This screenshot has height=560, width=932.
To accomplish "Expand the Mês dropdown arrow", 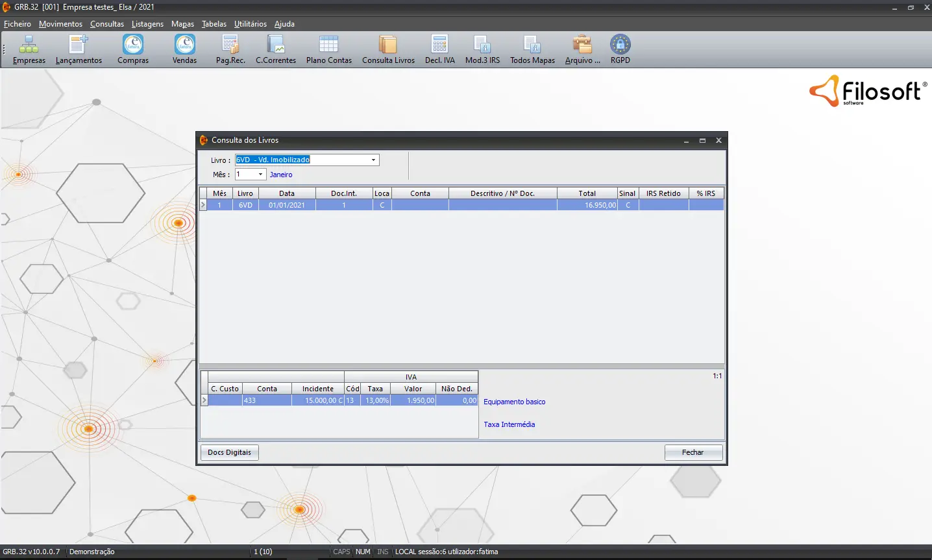I will 261,175.
